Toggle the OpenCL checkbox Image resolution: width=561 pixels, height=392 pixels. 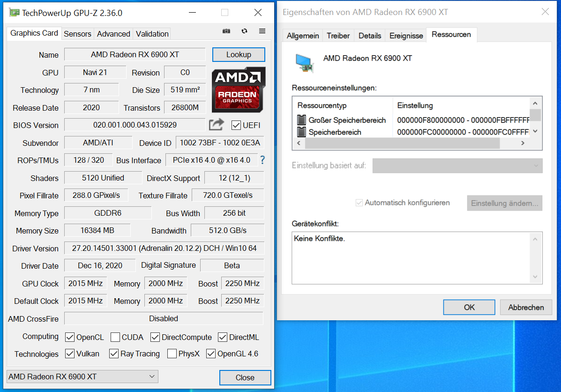70,337
